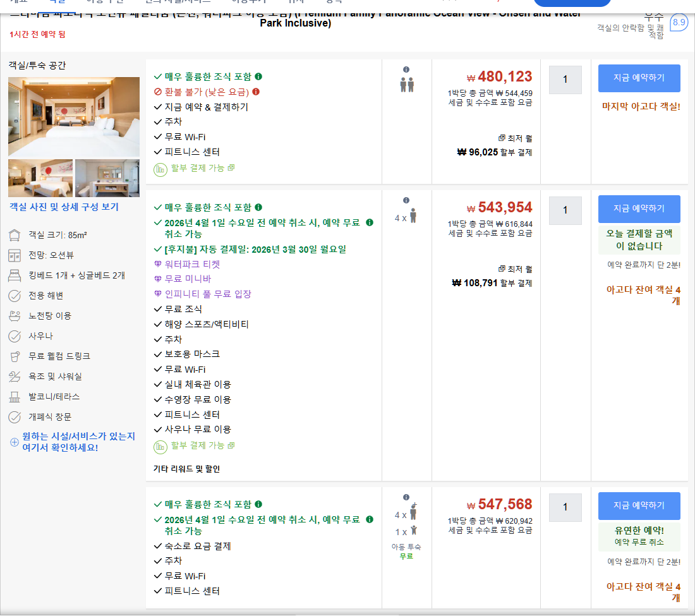Click the ₩ 547,568 price
The height and width of the screenshot is (616, 695).
pyautogui.click(x=499, y=504)
